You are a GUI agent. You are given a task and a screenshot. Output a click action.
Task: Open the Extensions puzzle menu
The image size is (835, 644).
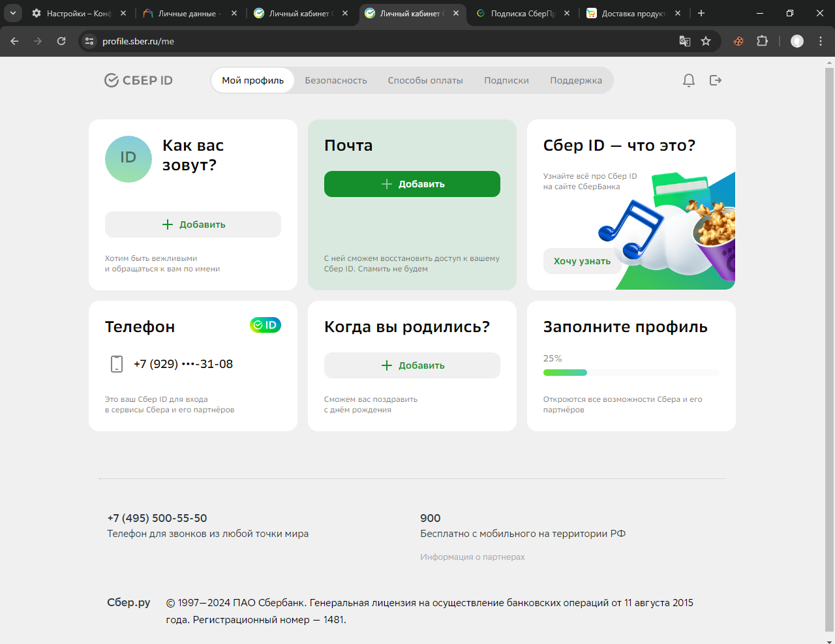coord(762,41)
